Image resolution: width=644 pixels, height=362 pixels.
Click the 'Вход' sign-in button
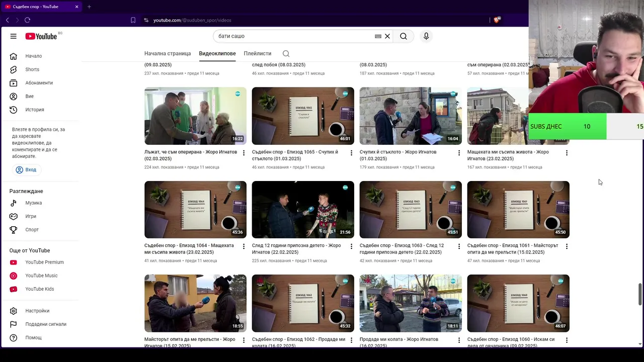click(26, 170)
